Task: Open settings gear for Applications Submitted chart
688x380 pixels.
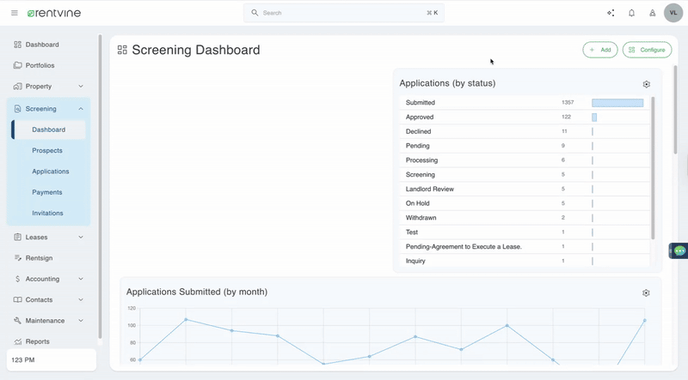Action: tap(646, 293)
